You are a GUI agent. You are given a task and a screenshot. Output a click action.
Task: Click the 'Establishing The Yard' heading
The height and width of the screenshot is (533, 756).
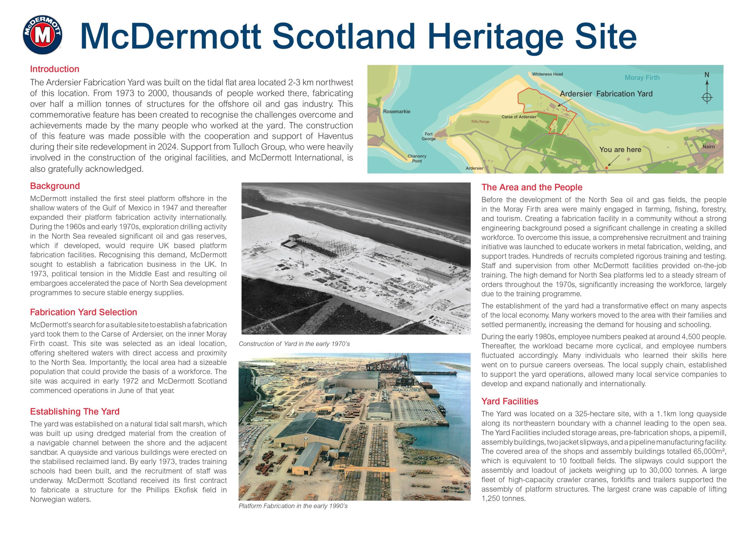(x=75, y=412)
